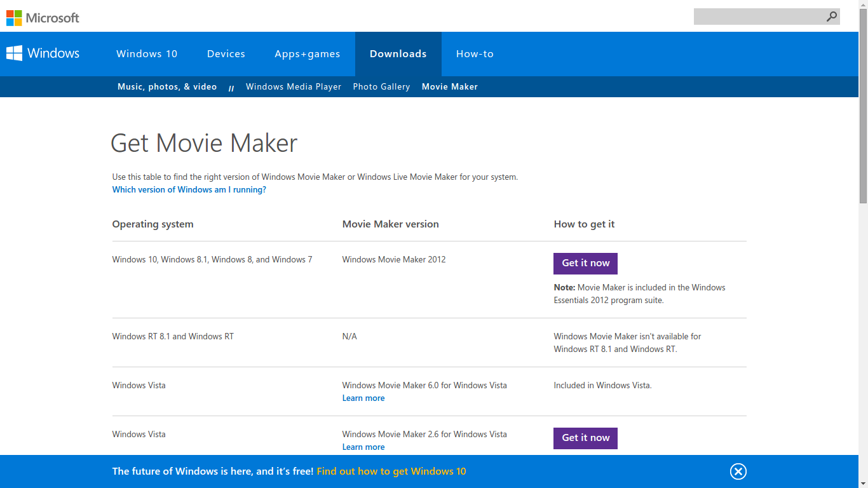This screenshot has width=868, height=488.
Task: Click 'Windows Movie Maker isn't available' text
Action: point(628,342)
